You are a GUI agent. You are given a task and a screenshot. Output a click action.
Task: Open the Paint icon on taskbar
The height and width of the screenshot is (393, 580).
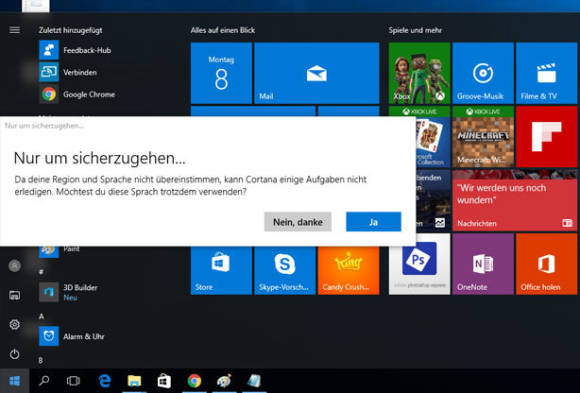224,380
